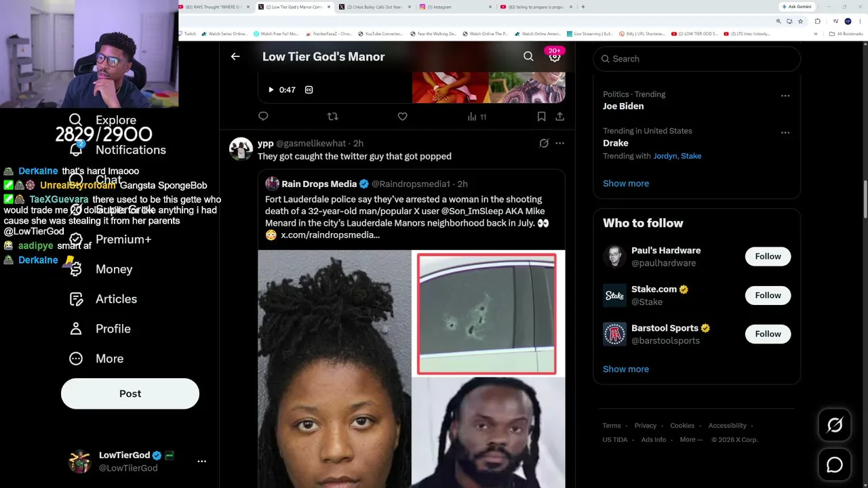Open the Terms footer link
Image resolution: width=868 pixels, height=488 pixels.
tap(612, 426)
